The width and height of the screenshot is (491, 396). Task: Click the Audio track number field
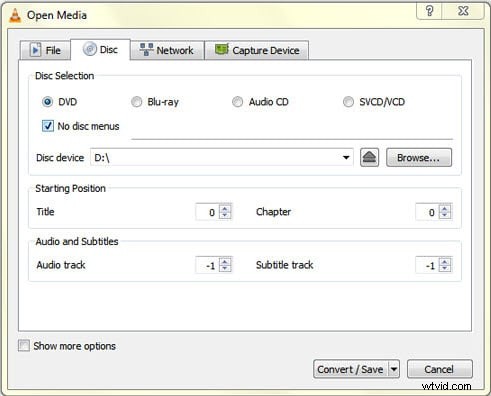(207, 265)
